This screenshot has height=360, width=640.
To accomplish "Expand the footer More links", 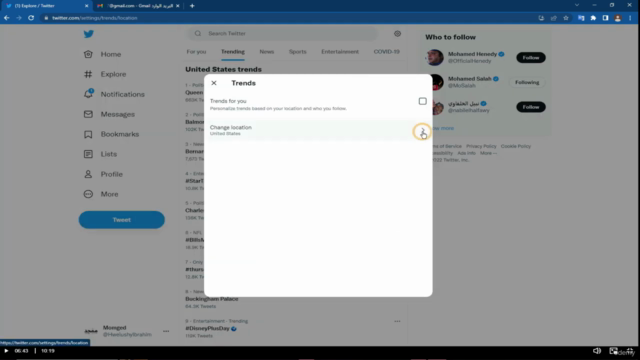I will tap(488, 153).
